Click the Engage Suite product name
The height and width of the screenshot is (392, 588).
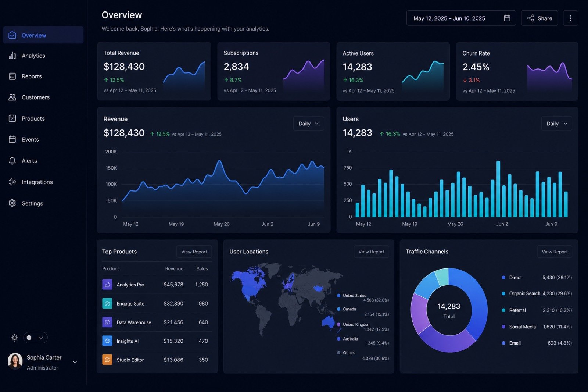tap(130, 304)
